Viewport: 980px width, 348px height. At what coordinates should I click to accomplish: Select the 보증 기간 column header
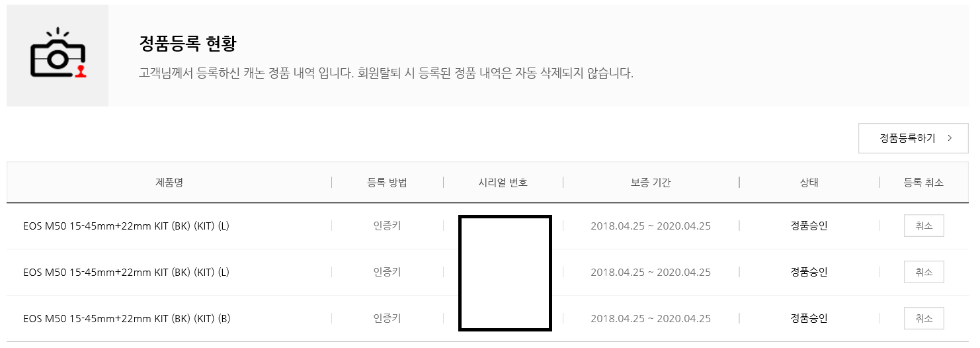[651, 183]
